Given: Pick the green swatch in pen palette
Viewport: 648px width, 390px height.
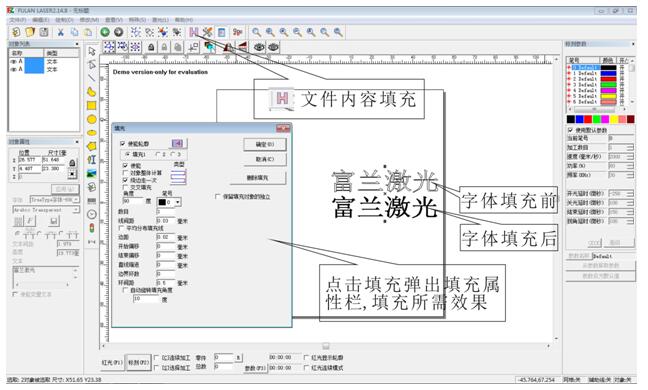Looking at the screenshot, I should pyautogui.click(x=596, y=119).
